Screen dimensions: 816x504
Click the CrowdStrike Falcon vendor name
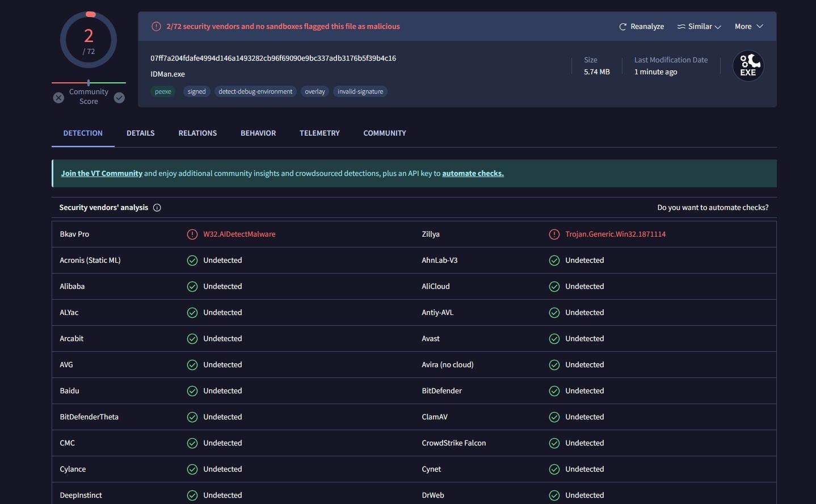click(454, 443)
